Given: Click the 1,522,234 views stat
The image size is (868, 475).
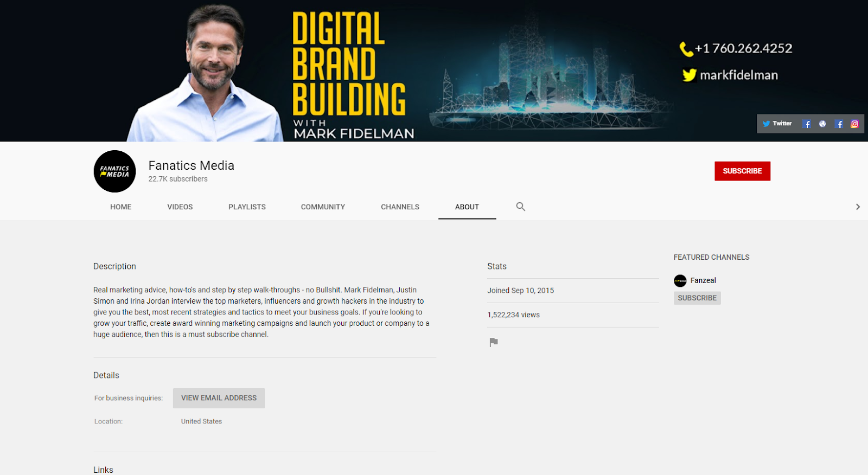Looking at the screenshot, I should click(513, 315).
